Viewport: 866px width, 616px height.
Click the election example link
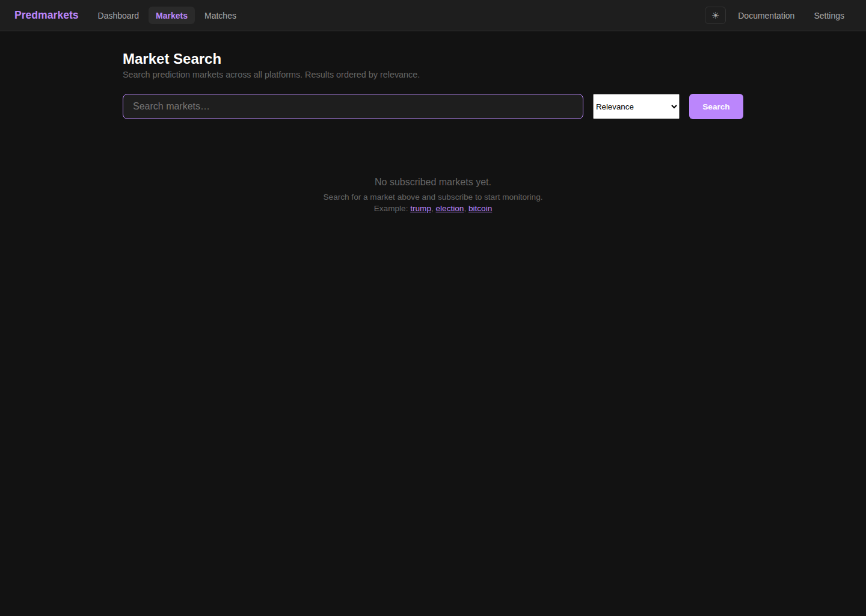pyautogui.click(x=449, y=208)
